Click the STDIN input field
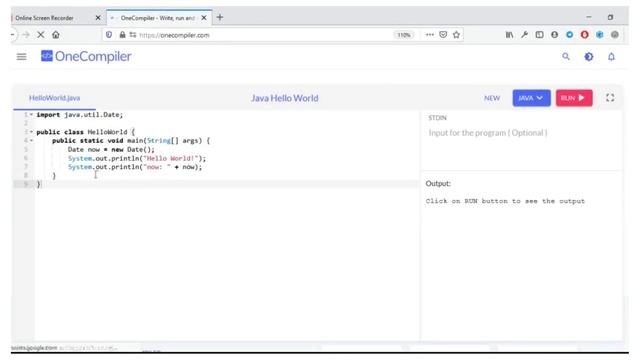The width and height of the screenshot is (640, 360). tap(521, 133)
